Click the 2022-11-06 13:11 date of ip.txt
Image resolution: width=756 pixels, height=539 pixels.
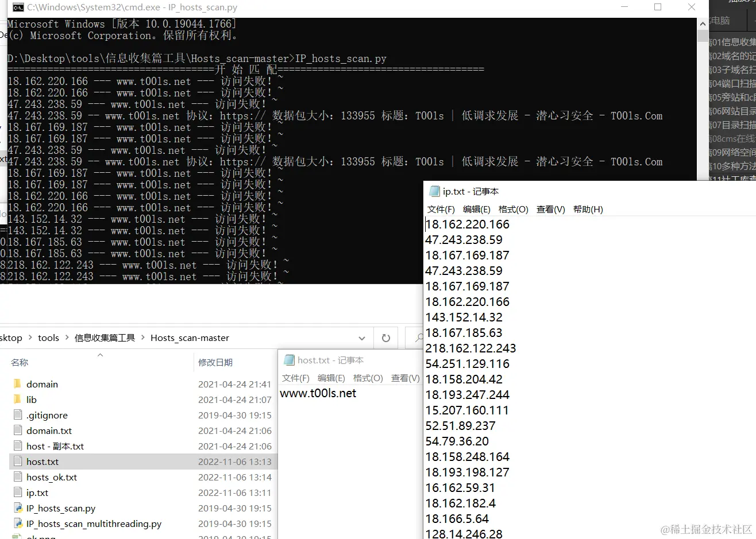click(x=235, y=493)
